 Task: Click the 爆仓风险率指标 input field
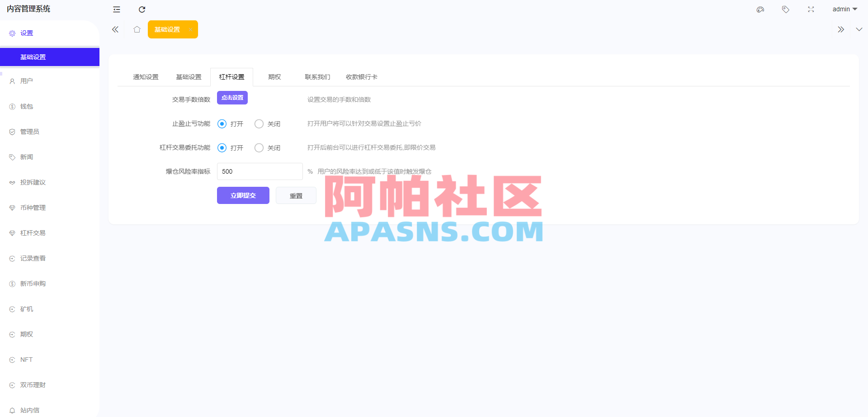pos(259,171)
